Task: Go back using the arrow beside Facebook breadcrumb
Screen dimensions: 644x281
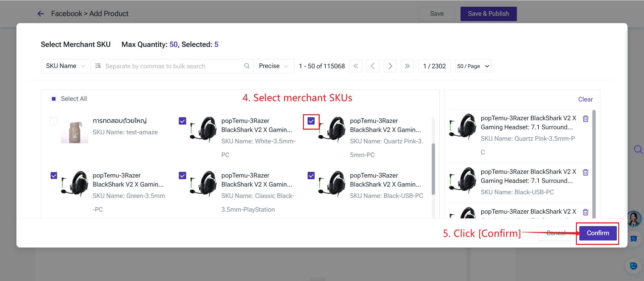Action: click(41, 14)
